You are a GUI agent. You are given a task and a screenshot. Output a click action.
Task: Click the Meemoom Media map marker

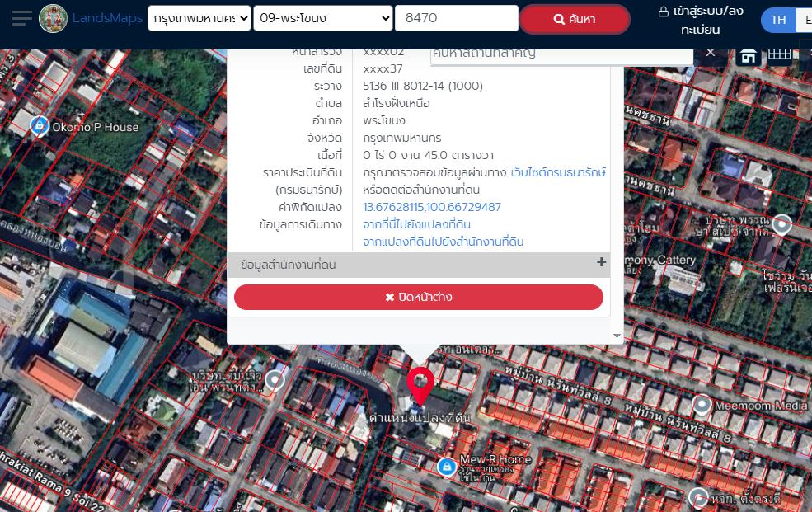point(702,405)
